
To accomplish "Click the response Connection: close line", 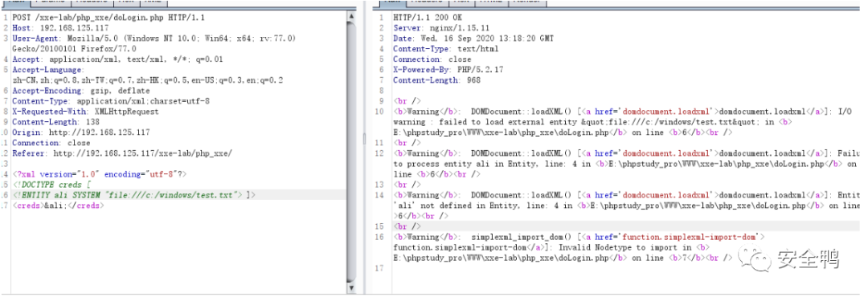I will coord(432,59).
